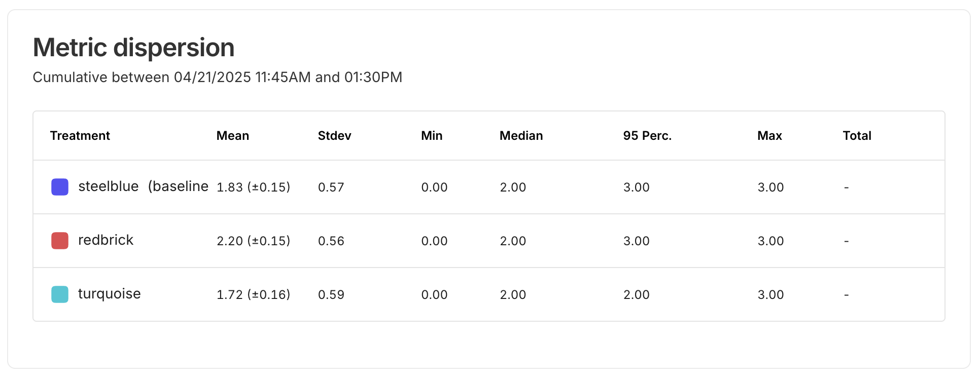Image resolution: width=980 pixels, height=378 pixels.
Task: Click the 95 Perc. column header
Action: (647, 136)
